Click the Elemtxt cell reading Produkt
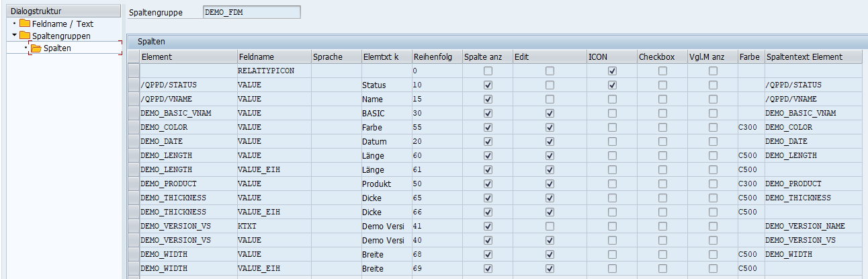The width and height of the screenshot is (868, 279). pyautogui.click(x=385, y=184)
